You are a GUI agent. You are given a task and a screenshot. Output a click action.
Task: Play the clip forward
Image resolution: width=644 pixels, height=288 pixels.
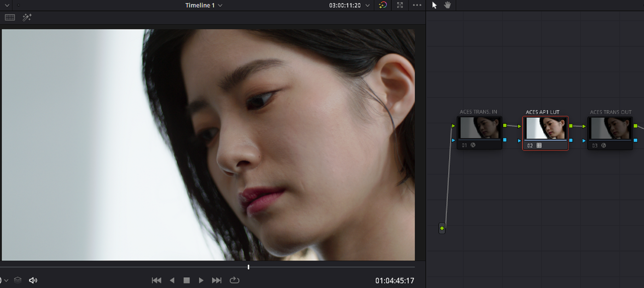point(201,280)
